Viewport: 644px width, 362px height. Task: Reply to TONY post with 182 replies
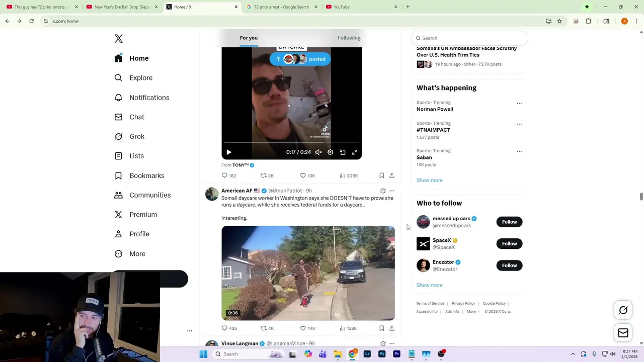tap(229, 175)
